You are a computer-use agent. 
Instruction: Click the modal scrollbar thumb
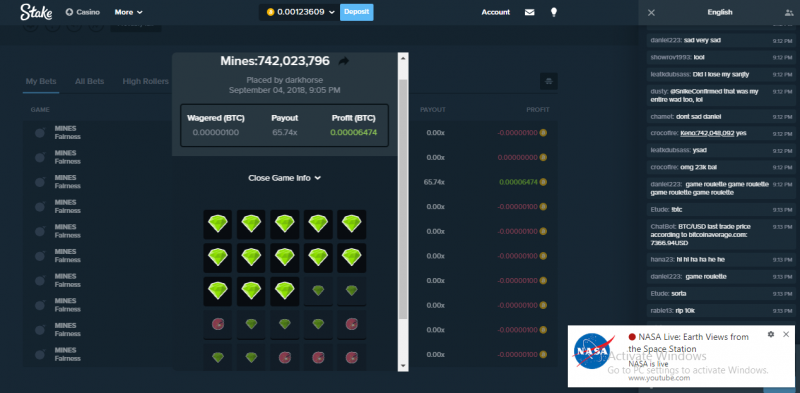403,199
